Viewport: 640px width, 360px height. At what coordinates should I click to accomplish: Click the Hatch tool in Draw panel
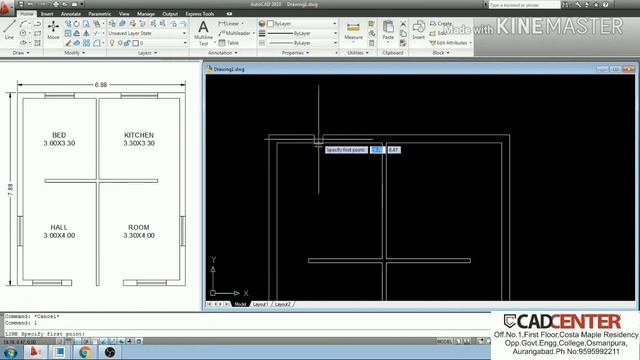pos(37,42)
